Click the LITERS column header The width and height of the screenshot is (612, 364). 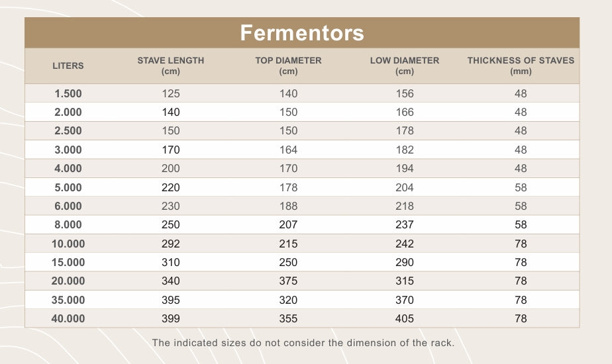pos(68,66)
